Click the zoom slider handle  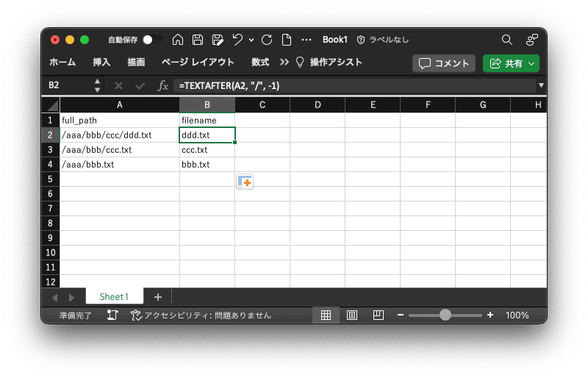pos(445,315)
